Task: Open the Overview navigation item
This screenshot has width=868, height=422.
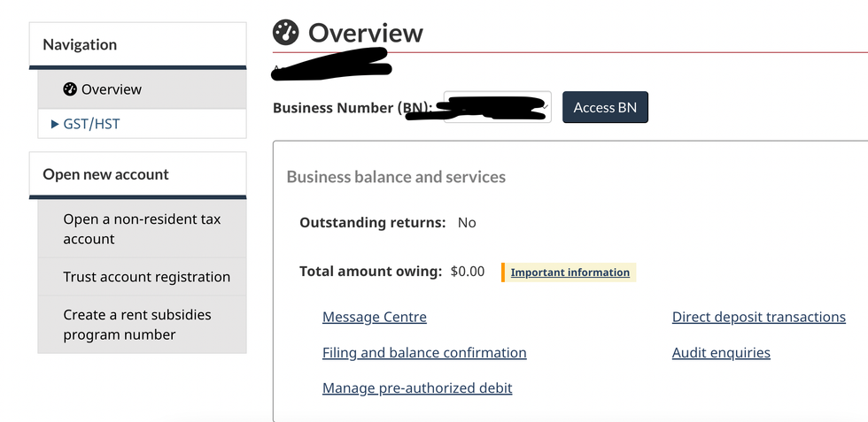Action: [142, 89]
